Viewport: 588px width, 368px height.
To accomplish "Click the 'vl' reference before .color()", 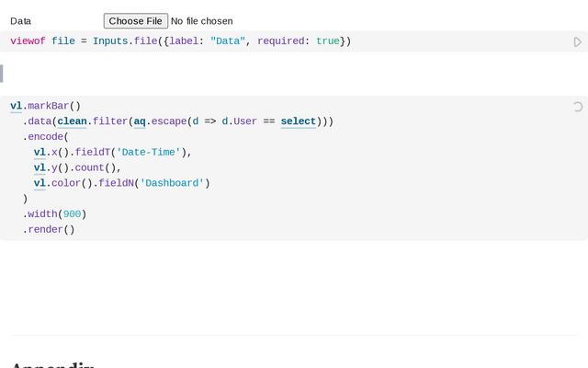I will (x=40, y=183).
